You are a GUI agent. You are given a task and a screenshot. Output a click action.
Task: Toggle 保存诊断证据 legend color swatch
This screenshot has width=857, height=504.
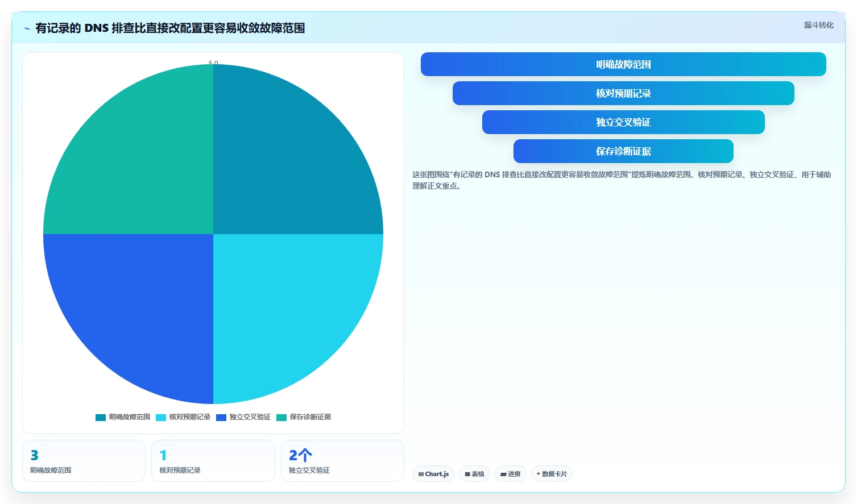(281, 417)
